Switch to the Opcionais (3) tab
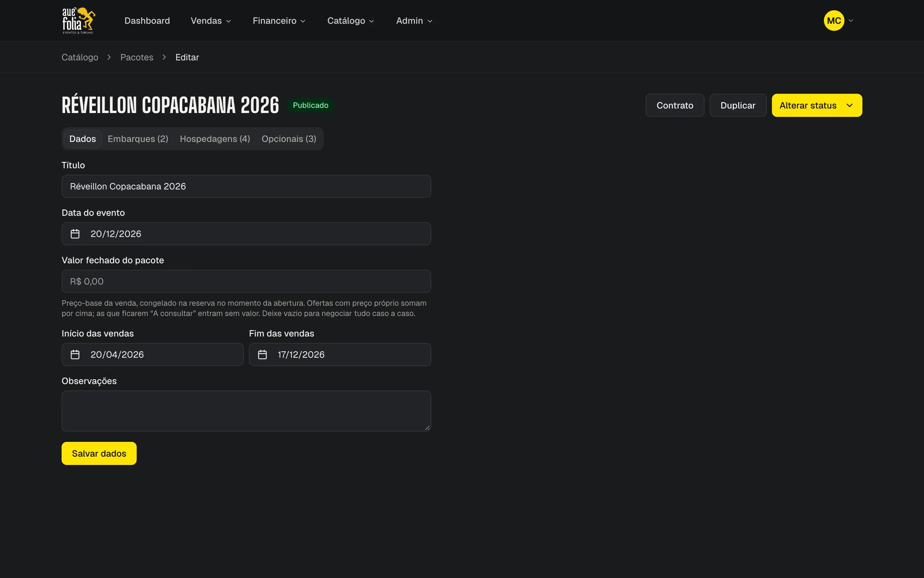This screenshot has width=924, height=578. [x=289, y=139]
